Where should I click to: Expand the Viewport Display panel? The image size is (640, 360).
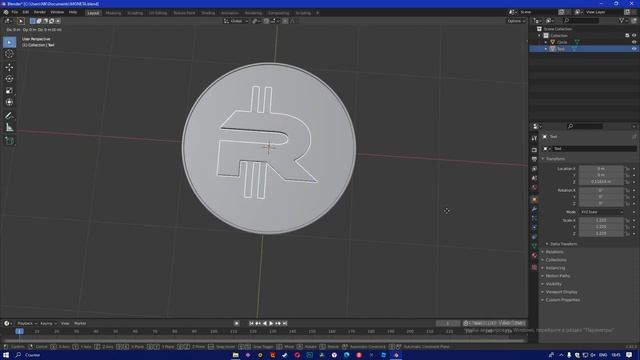click(x=561, y=292)
